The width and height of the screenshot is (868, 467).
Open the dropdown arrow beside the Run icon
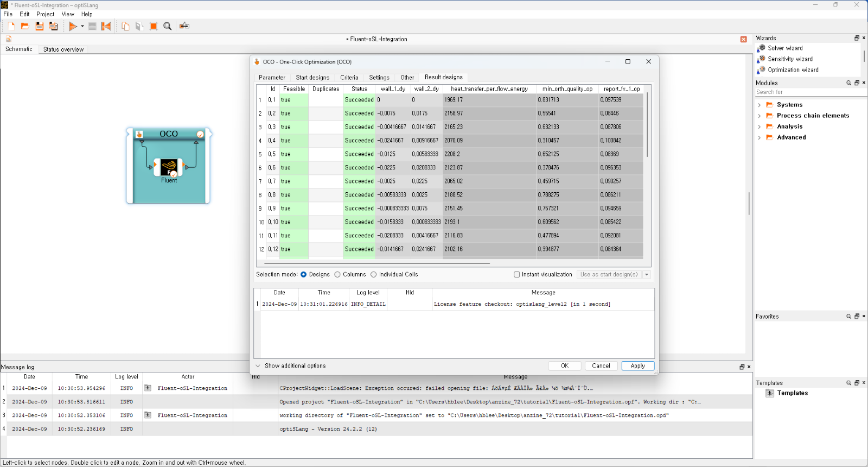(82, 26)
